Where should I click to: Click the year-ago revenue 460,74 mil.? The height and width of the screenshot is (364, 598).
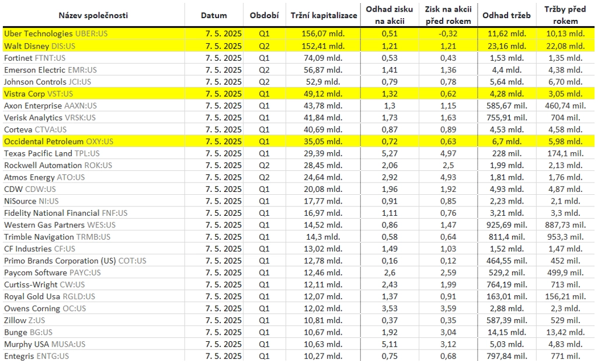click(x=565, y=106)
